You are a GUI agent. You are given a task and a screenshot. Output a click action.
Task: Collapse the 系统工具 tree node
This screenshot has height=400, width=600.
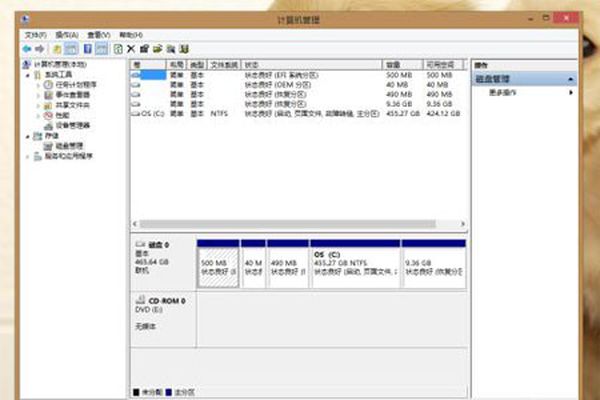pos(30,75)
